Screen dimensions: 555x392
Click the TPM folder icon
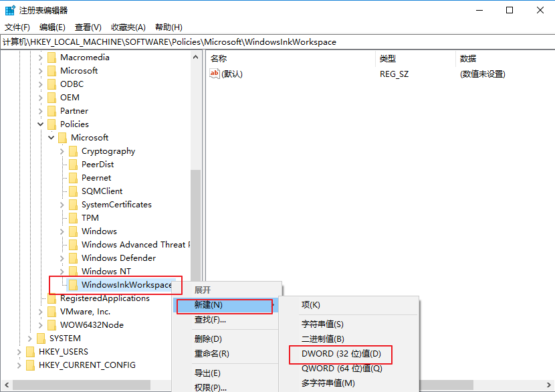(x=74, y=218)
